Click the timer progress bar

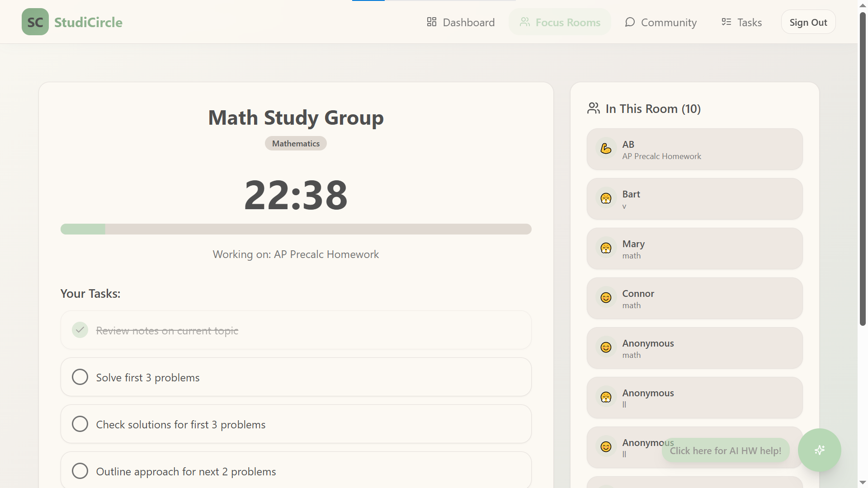(296, 229)
